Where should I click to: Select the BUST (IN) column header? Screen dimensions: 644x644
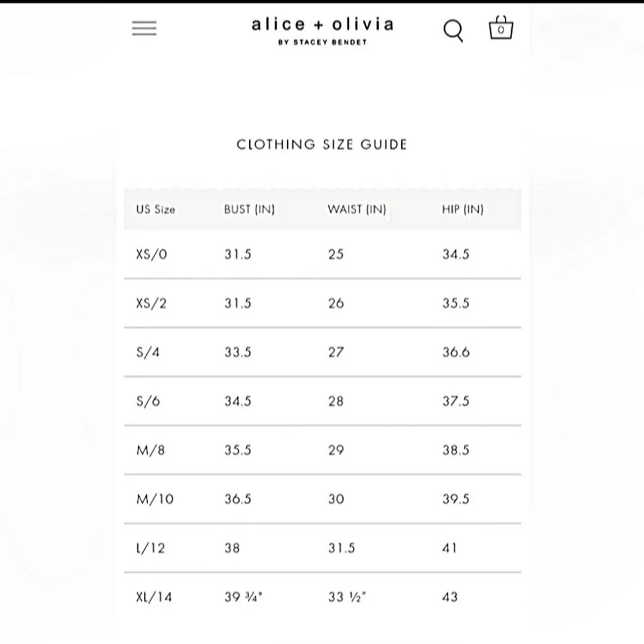tap(249, 209)
